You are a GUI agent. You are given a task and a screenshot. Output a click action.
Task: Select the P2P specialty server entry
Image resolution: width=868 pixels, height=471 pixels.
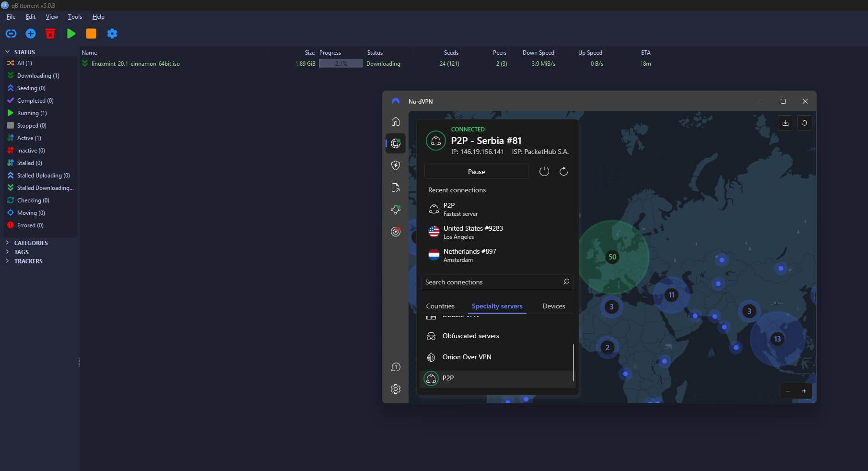pos(497,378)
